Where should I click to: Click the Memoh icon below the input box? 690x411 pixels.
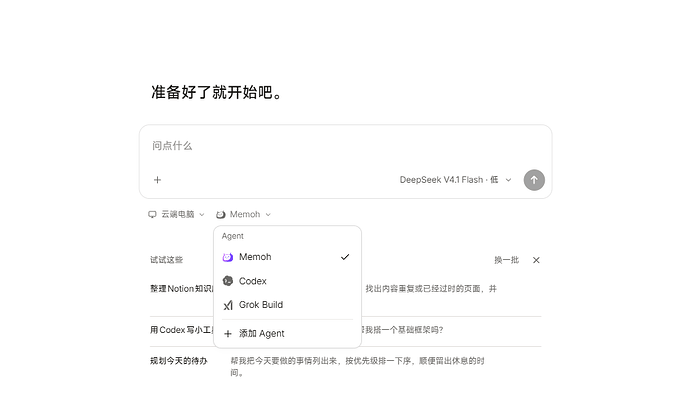point(220,214)
